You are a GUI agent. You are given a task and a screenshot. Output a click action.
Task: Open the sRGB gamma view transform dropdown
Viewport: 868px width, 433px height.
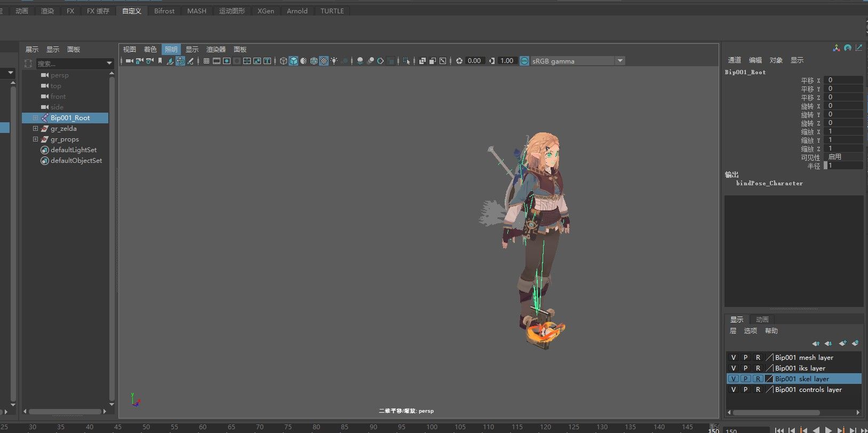tap(620, 61)
